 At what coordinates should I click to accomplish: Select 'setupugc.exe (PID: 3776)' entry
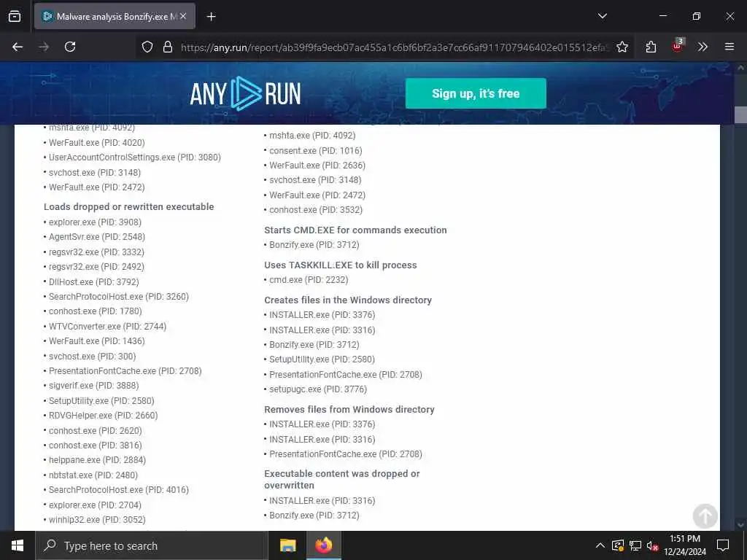[318, 389]
